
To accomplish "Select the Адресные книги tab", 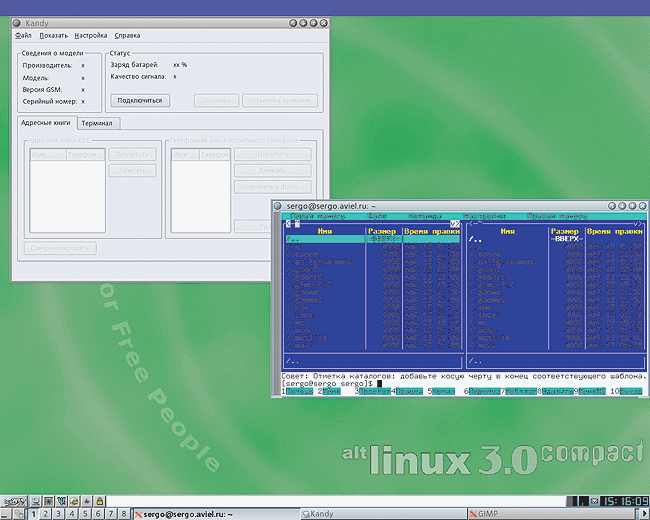I will pos(46,123).
